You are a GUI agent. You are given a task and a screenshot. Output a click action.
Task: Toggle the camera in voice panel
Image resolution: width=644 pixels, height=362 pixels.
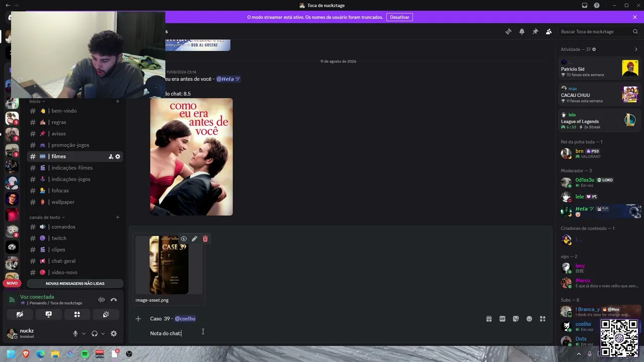[x=20, y=314]
